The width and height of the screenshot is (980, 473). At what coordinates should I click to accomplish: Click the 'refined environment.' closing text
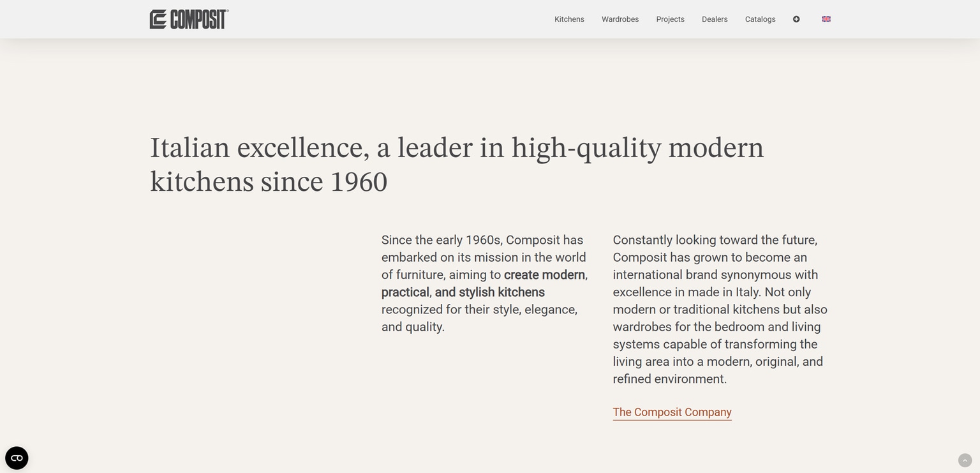point(669,379)
